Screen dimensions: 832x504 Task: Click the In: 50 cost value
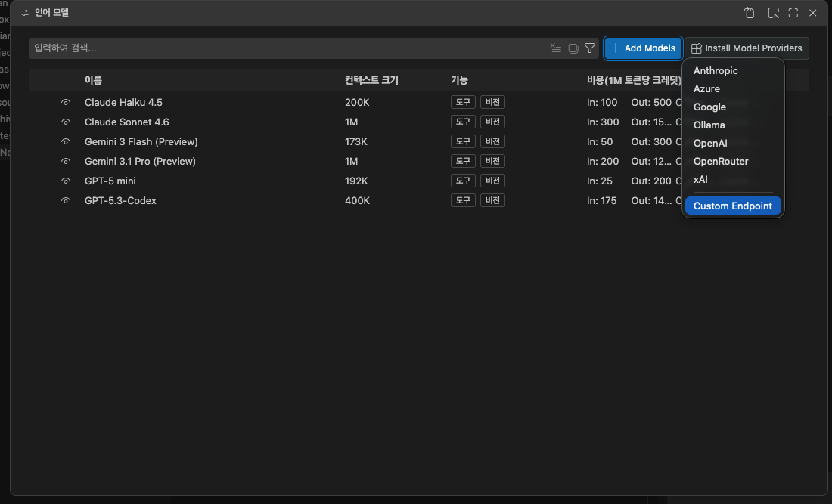tap(600, 141)
